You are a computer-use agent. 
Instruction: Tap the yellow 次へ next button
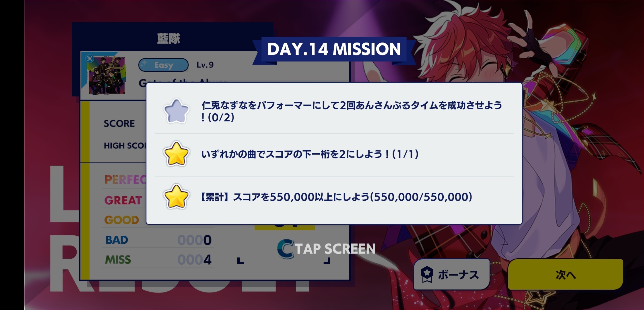tap(565, 275)
